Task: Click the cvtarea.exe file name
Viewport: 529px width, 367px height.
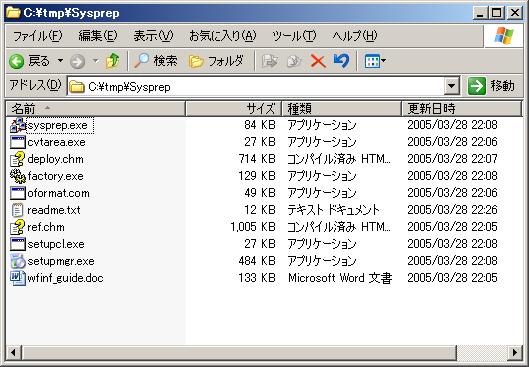Action: 56,142
